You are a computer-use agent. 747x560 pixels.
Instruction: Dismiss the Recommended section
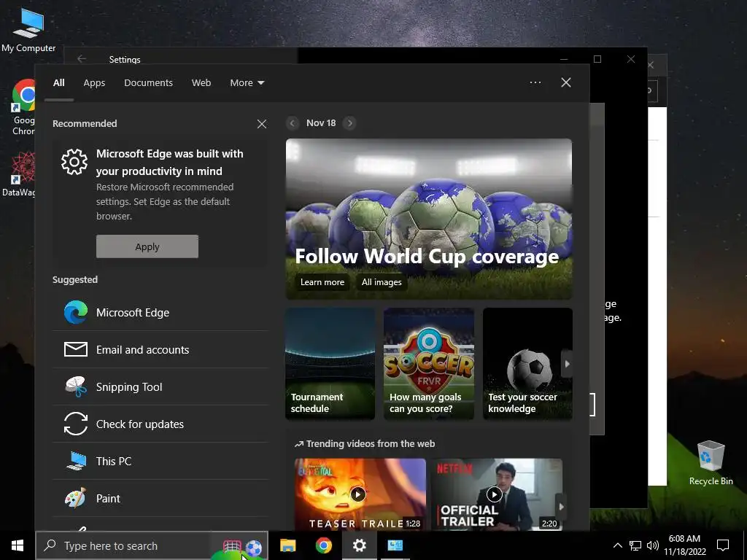pos(262,124)
